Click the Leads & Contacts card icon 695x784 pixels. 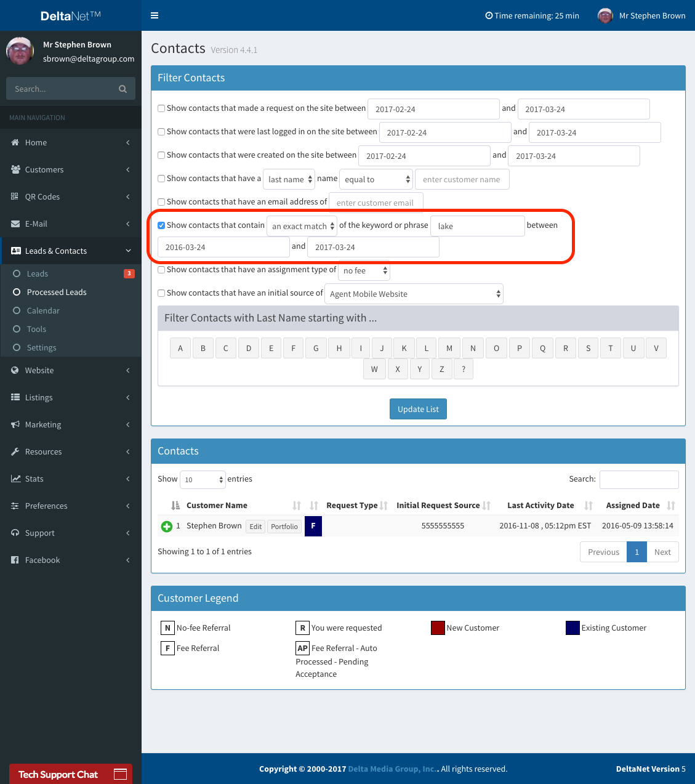15,251
